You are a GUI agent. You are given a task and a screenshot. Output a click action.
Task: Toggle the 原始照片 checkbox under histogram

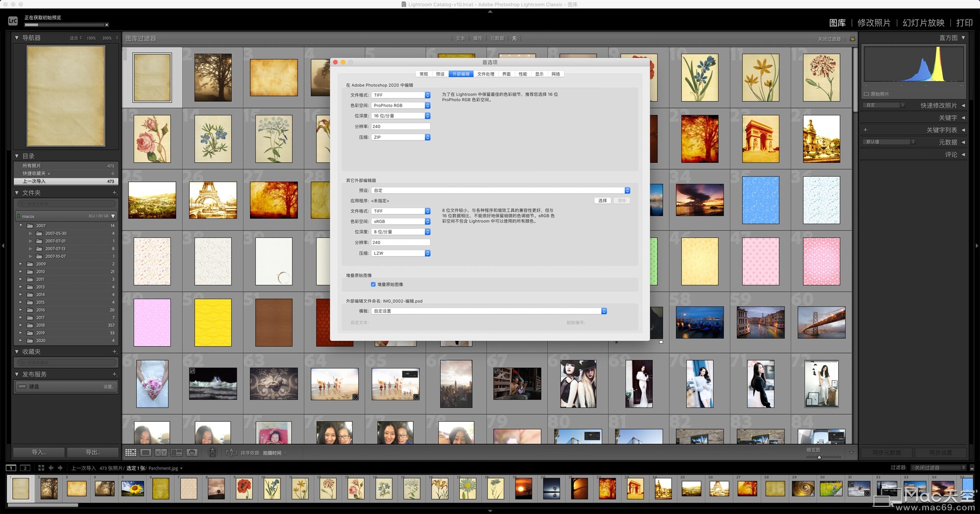tap(867, 94)
